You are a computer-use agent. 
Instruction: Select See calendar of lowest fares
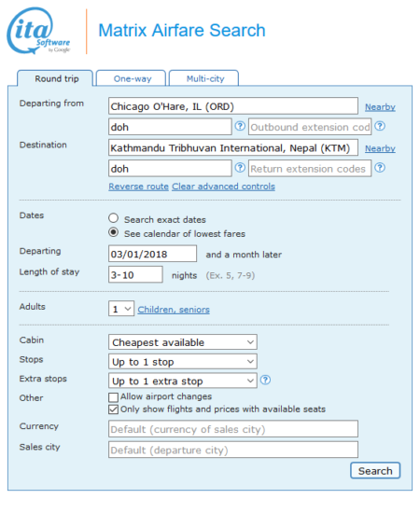113,232
